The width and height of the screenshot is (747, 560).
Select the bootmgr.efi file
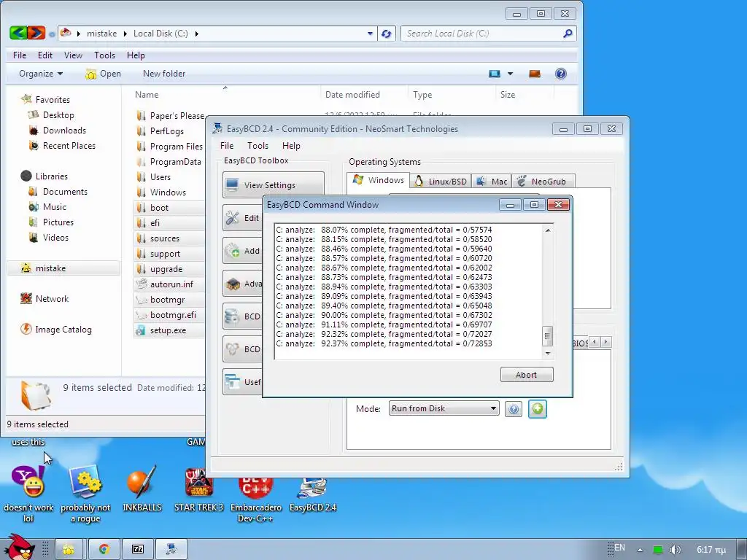pyautogui.click(x=172, y=315)
